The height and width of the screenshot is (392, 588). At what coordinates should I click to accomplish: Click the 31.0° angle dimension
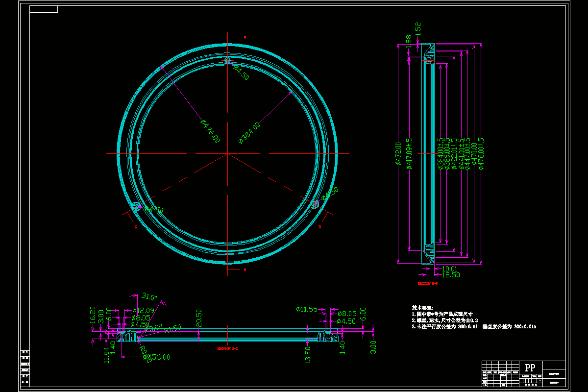(x=149, y=297)
